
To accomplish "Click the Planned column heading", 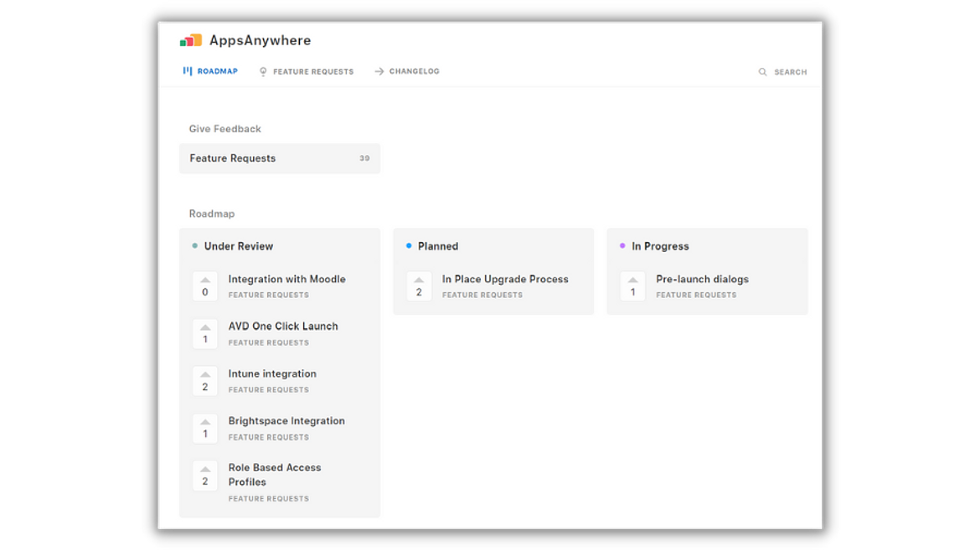I will pos(437,246).
